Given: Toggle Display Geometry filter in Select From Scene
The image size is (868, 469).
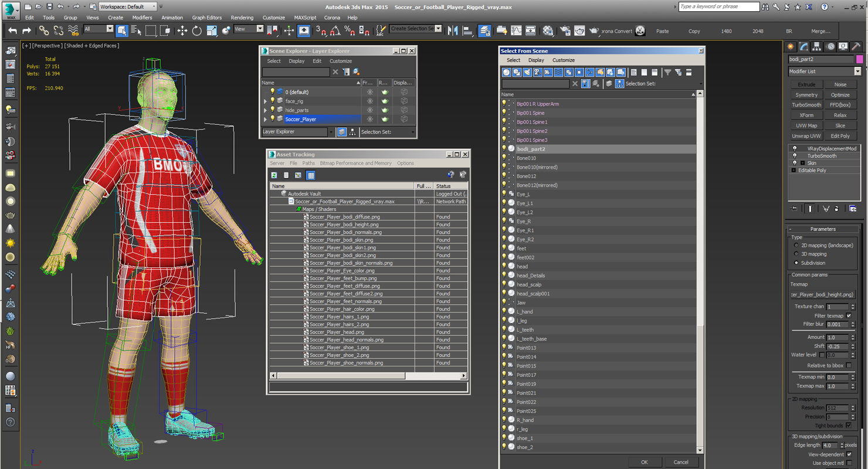Looking at the screenshot, I should tap(507, 72).
